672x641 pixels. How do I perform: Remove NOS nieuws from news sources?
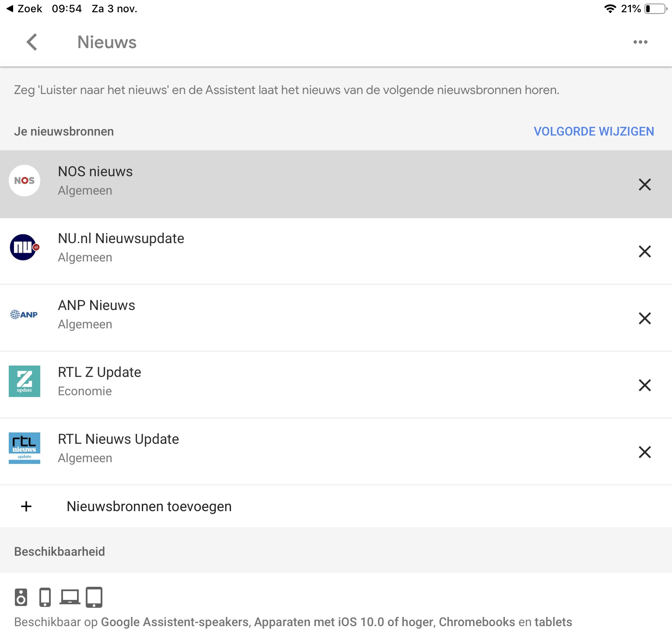[644, 185]
